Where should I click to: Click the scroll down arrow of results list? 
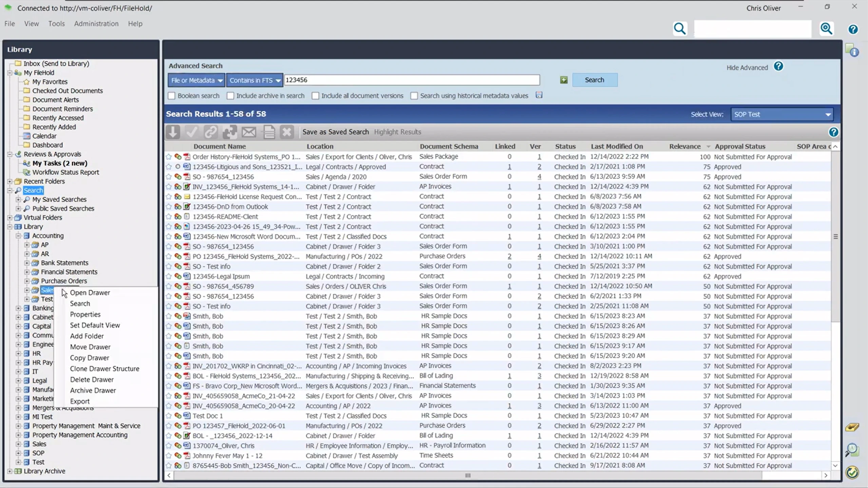[835, 466]
